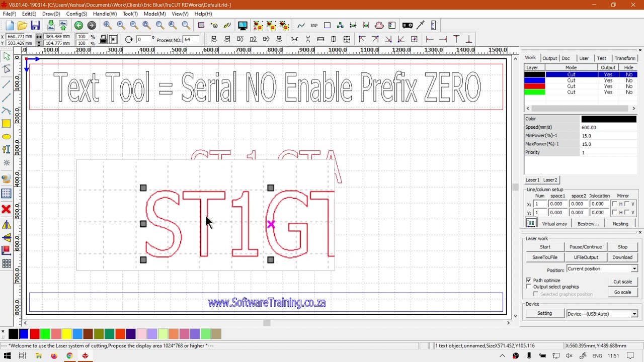Open the Draw menu
This screenshot has width=644, height=362.
click(x=51, y=14)
